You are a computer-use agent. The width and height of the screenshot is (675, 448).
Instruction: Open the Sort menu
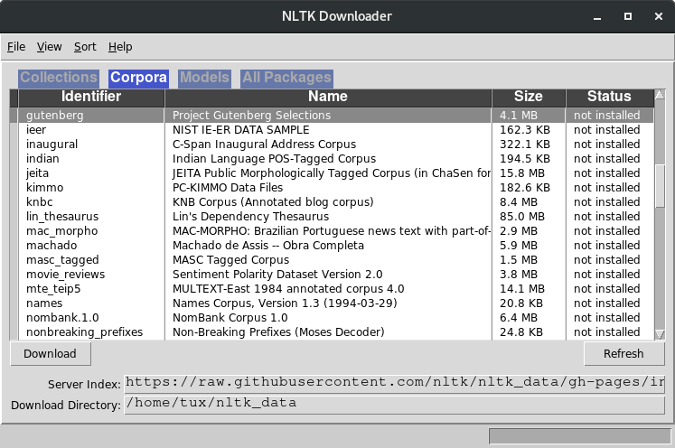(x=85, y=46)
